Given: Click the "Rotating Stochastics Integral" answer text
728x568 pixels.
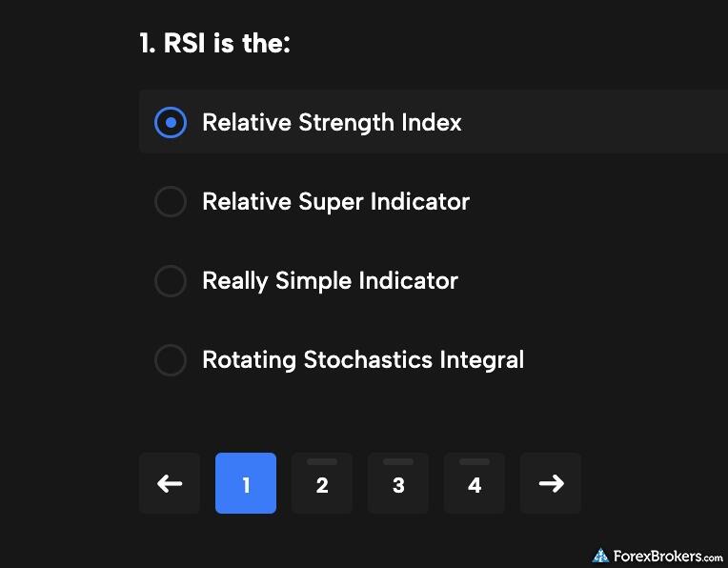Looking at the screenshot, I should (x=363, y=359).
